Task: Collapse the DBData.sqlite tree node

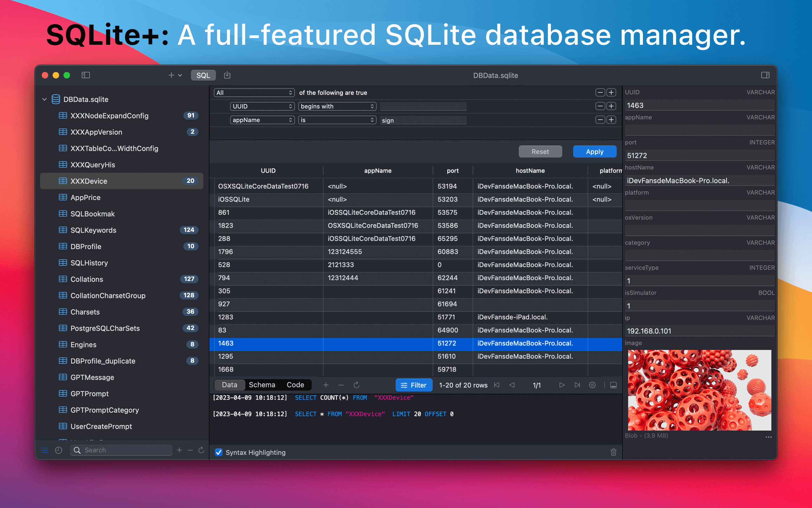Action: [x=44, y=99]
